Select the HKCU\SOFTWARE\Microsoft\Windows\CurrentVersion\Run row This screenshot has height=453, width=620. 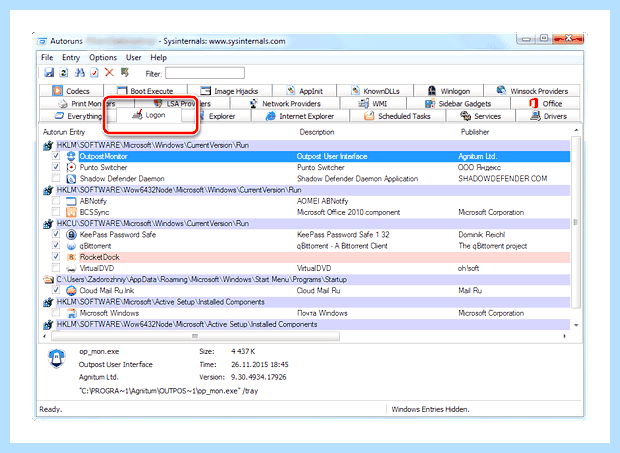click(306, 224)
